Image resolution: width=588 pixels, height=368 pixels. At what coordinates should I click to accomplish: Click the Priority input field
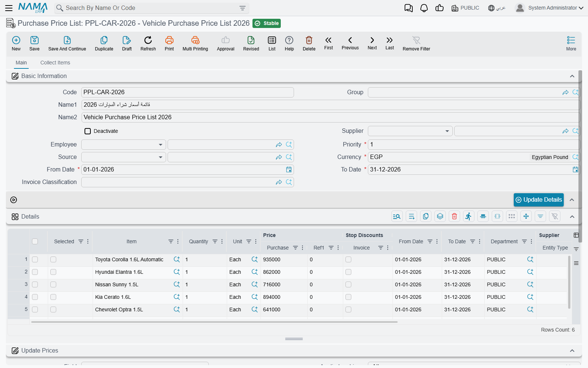474,145
